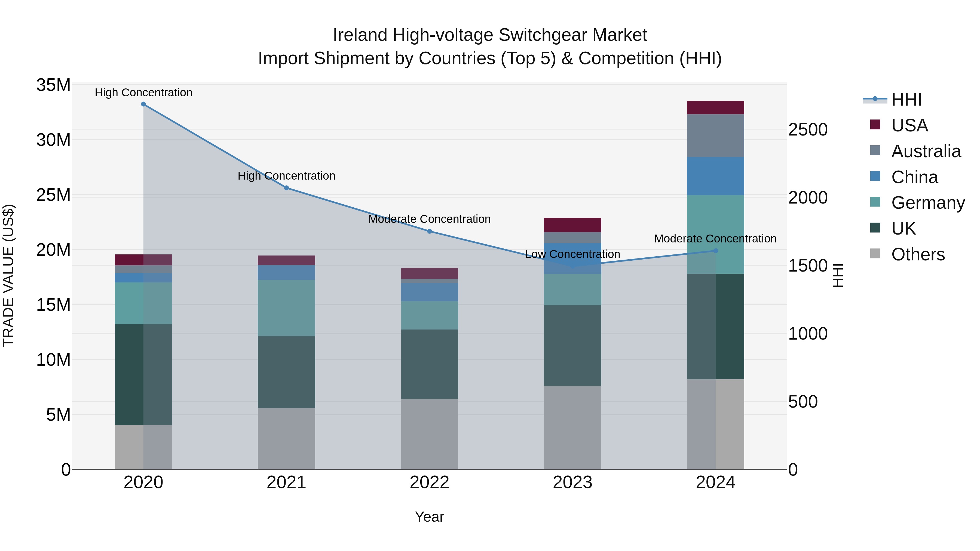
Task: Click the 2023 Others bar segment
Action: pyautogui.click(x=572, y=428)
